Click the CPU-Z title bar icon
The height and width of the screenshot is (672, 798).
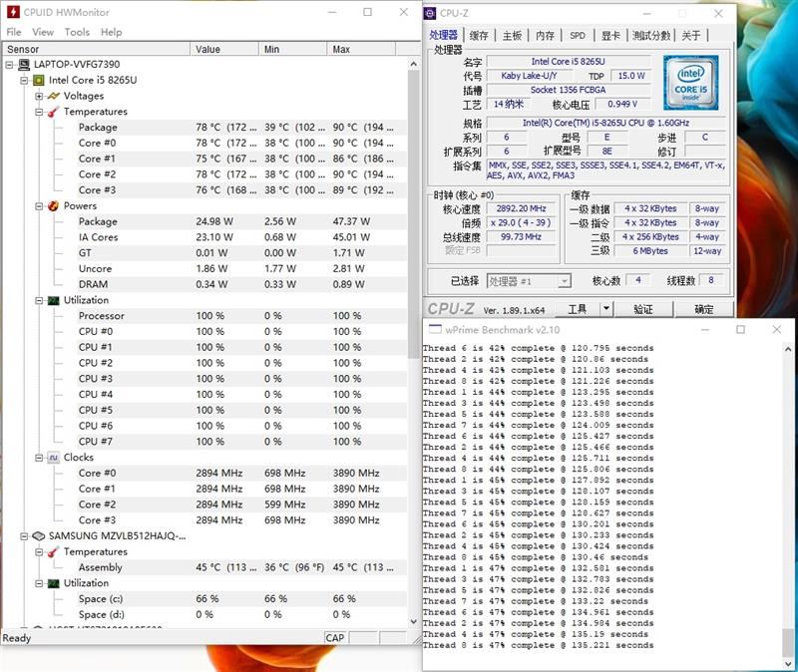(x=430, y=13)
